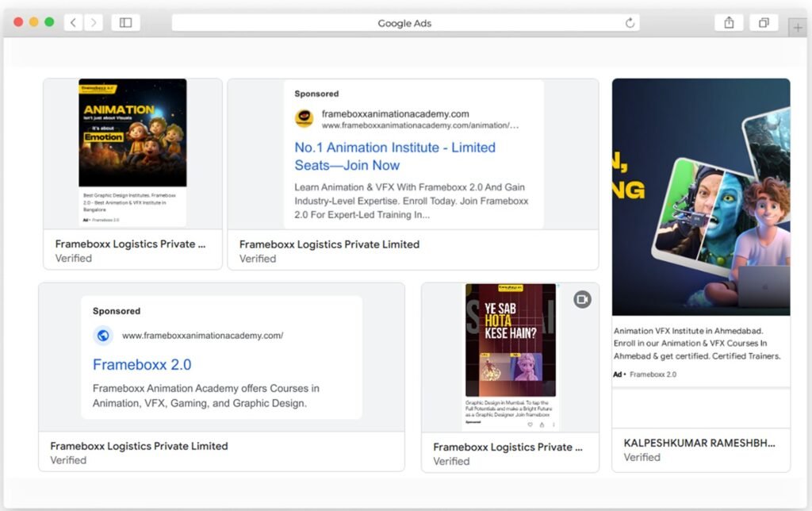Select advertiser name under the Frameboxx 2.0 ad
The height and width of the screenshot is (511, 812).
[139, 446]
